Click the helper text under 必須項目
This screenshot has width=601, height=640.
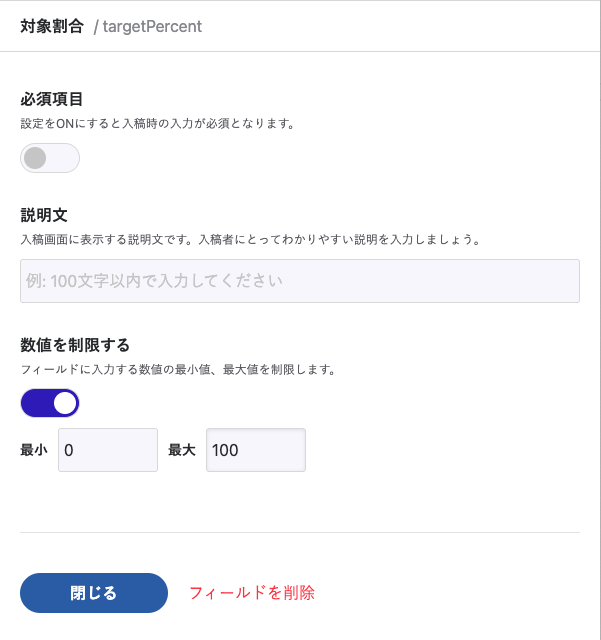click(x=157, y=124)
